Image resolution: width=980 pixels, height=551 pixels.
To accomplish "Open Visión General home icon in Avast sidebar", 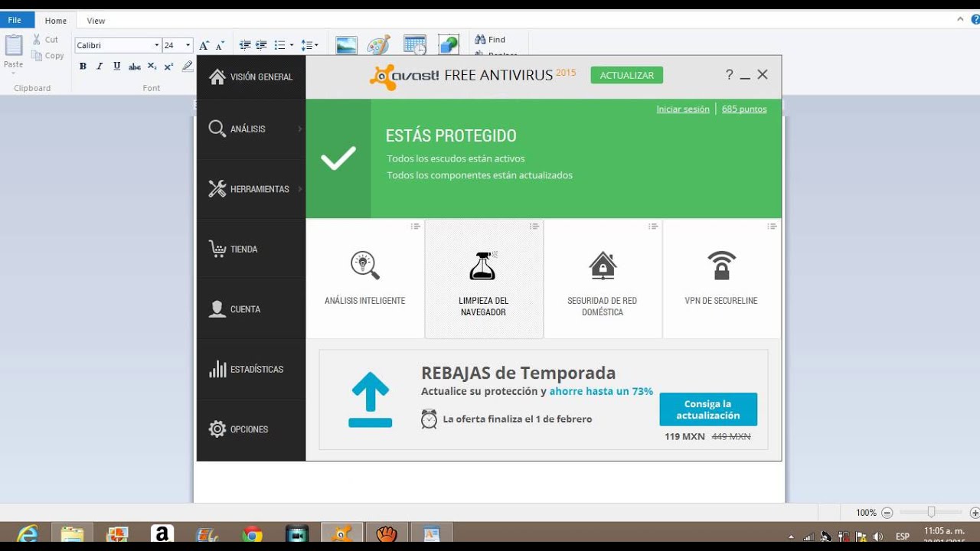I will pos(217,77).
